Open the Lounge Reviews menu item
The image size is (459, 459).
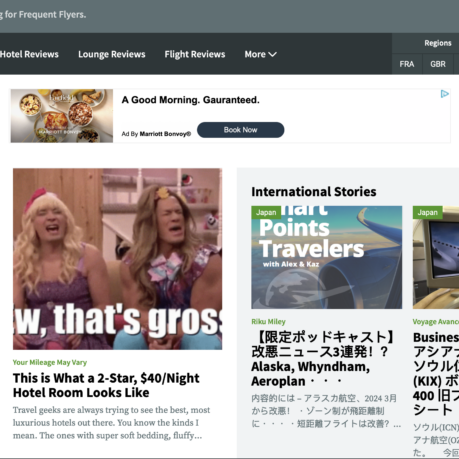point(112,54)
